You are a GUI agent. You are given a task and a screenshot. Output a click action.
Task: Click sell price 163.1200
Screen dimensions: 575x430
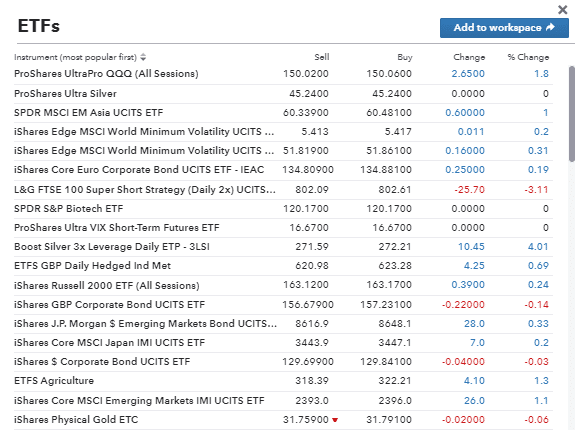[x=306, y=285]
